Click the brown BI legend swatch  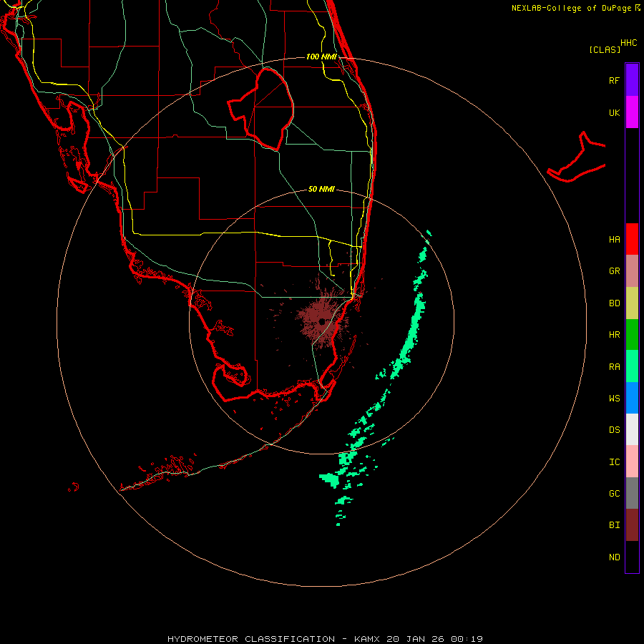pos(632,525)
